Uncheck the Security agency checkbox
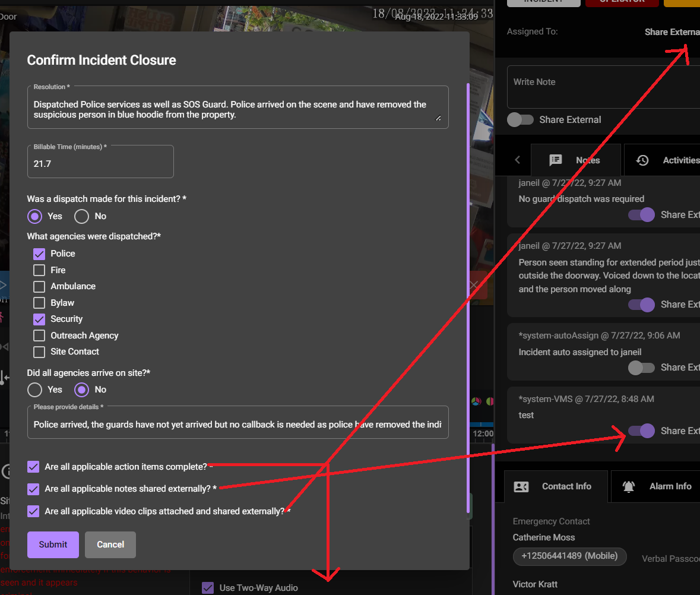Screen dimensions: 700x595 (39, 319)
